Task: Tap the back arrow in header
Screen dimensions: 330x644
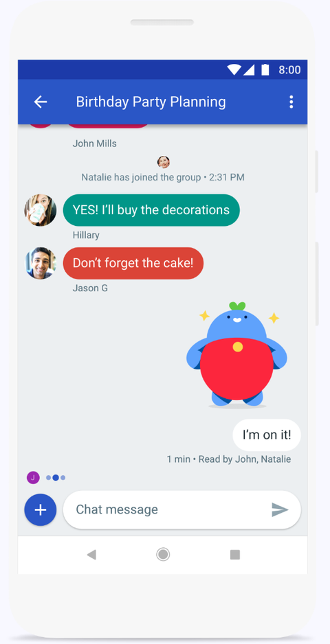Action: [41, 102]
